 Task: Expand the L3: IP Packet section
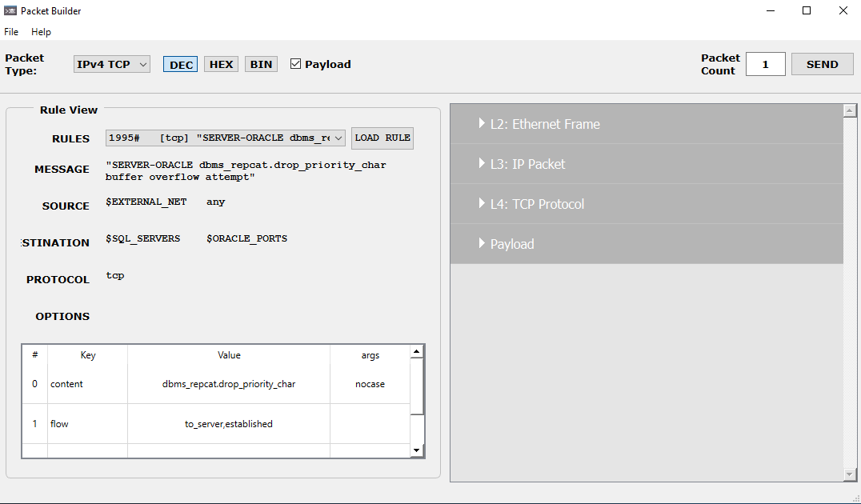pyautogui.click(x=647, y=164)
